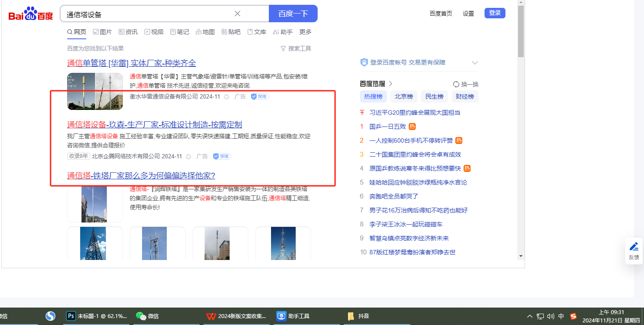Click the arrow next to 百度热搜
The width and height of the screenshot is (644, 325).
click(390, 84)
